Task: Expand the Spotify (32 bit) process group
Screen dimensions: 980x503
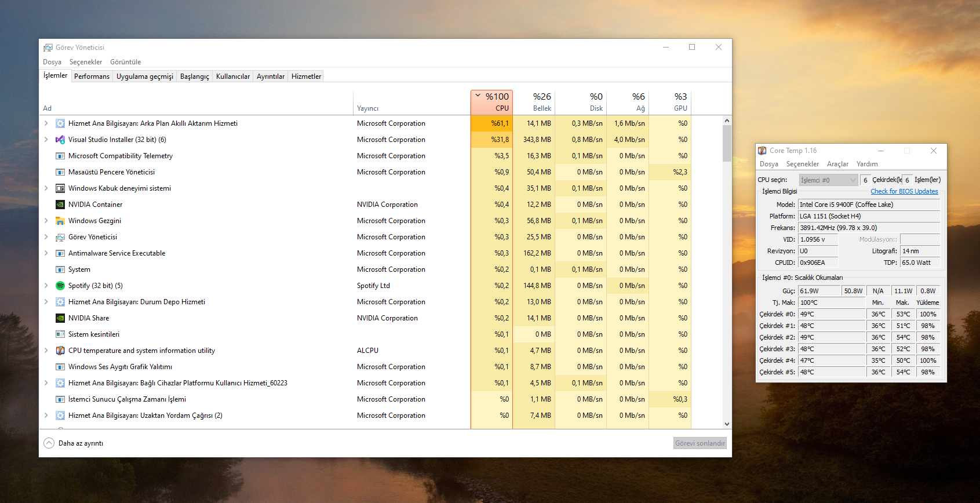Action: coord(46,286)
